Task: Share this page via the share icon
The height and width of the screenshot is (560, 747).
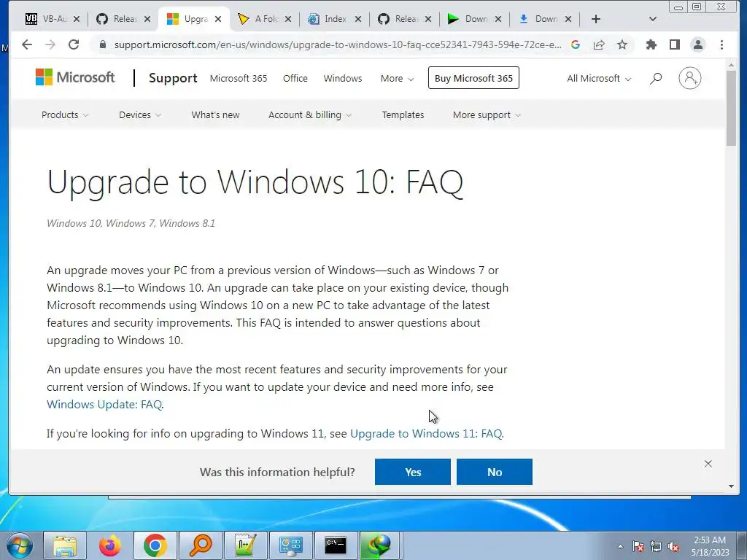Action: coord(599,44)
